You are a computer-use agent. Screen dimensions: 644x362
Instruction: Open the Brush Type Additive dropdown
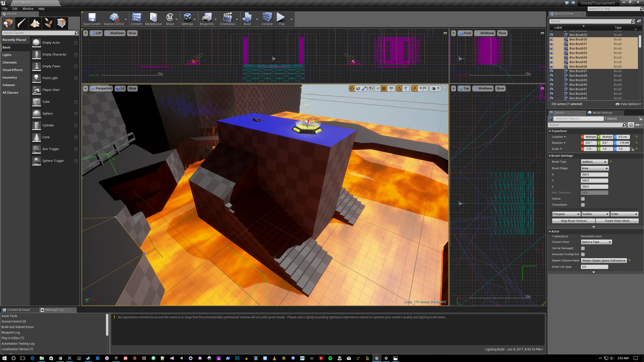coord(594,162)
